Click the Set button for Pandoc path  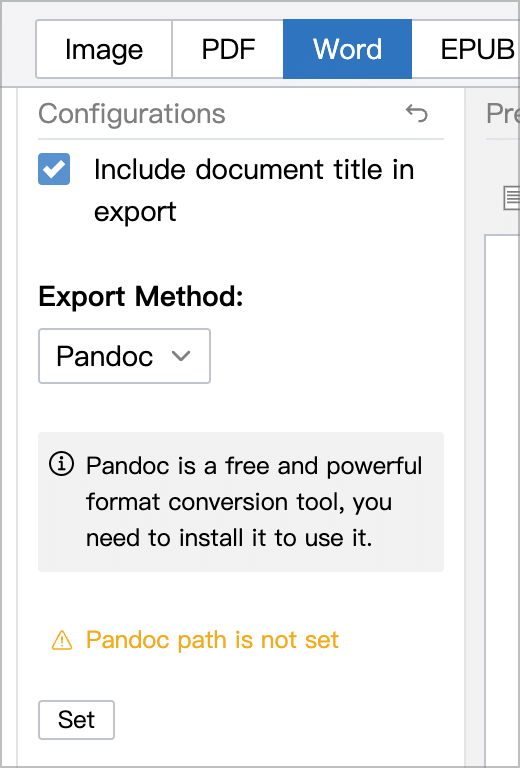pyautogui.click(x=76, y=720)
